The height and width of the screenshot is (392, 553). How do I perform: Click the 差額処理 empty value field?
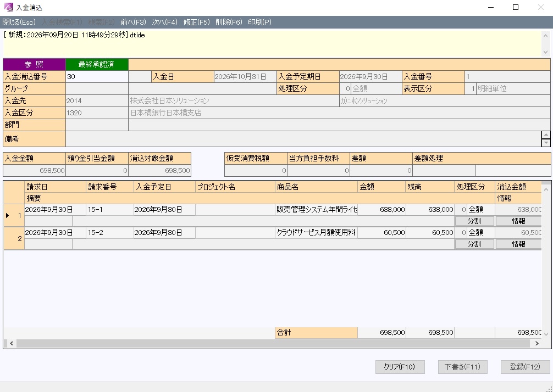[x=444, y=170]
